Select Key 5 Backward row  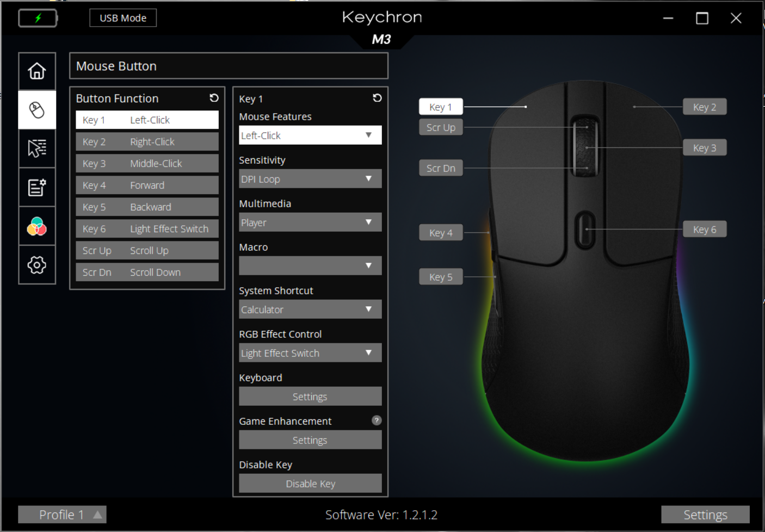tap(147, 207)
